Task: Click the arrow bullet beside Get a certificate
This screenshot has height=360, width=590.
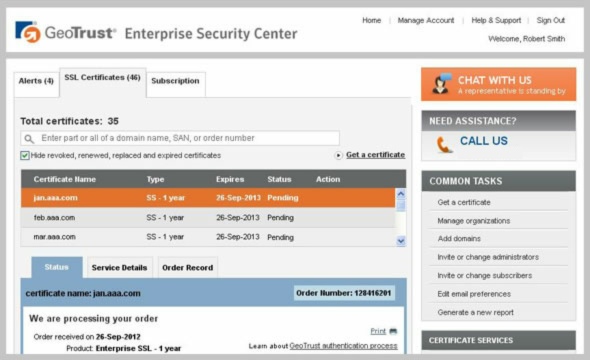Action: click(x=338, y=155)
